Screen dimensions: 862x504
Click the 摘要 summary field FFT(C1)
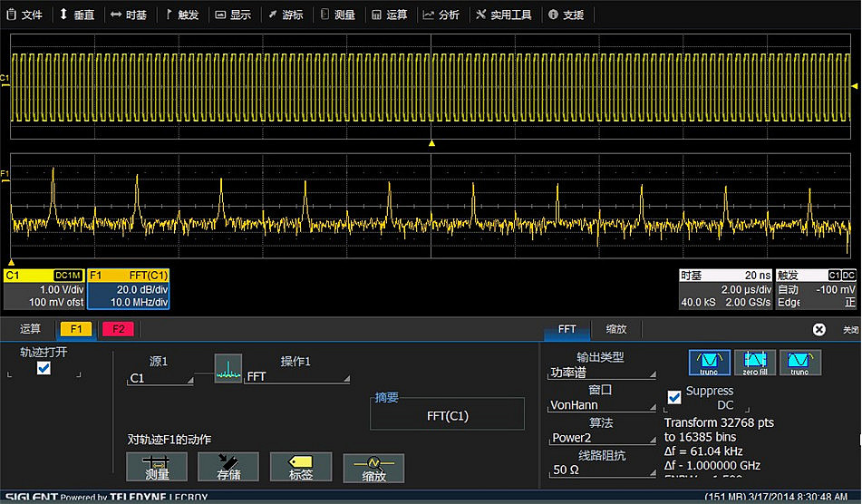[447, 416]
